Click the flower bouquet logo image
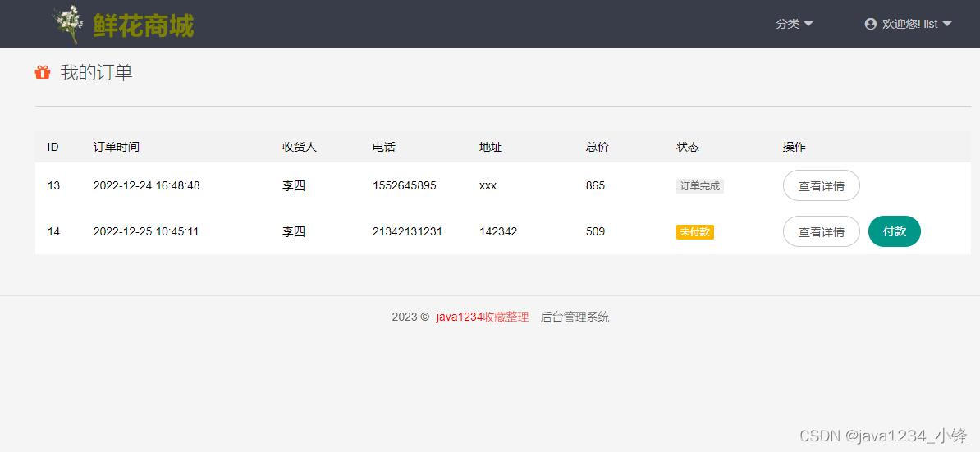The width and height of the screenshot is (980, 452). 69,25
